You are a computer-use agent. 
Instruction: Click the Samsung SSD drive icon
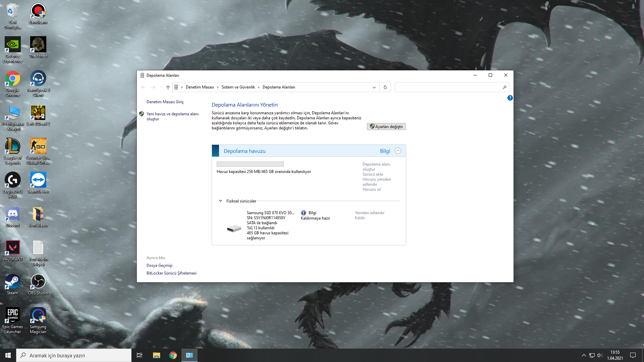(x=234, y=229)
